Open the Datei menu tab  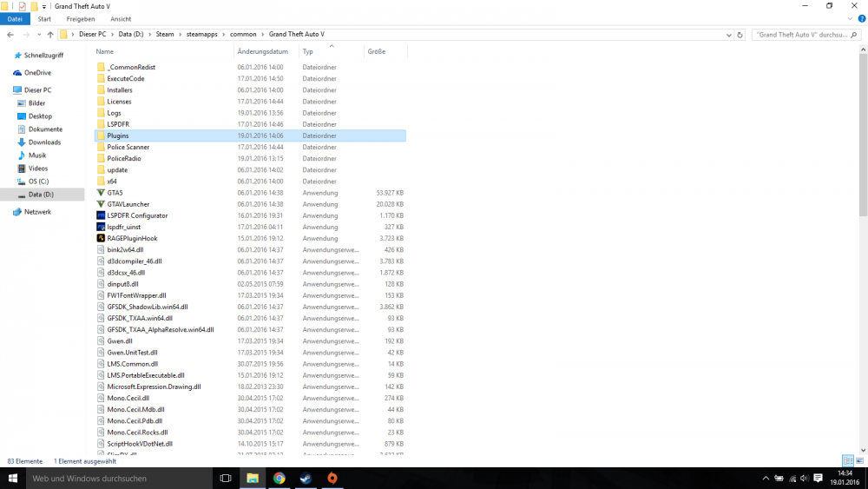pyautogui.click(x=15, y=19)
